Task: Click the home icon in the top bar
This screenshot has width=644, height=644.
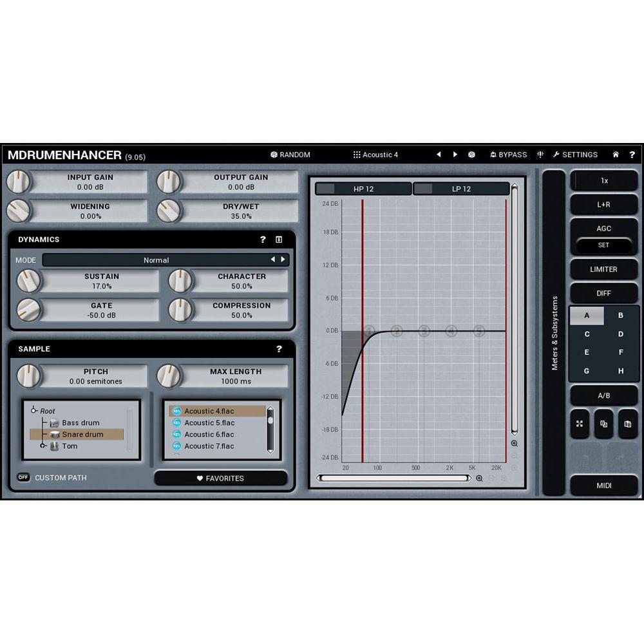Action: coord(615,155)
